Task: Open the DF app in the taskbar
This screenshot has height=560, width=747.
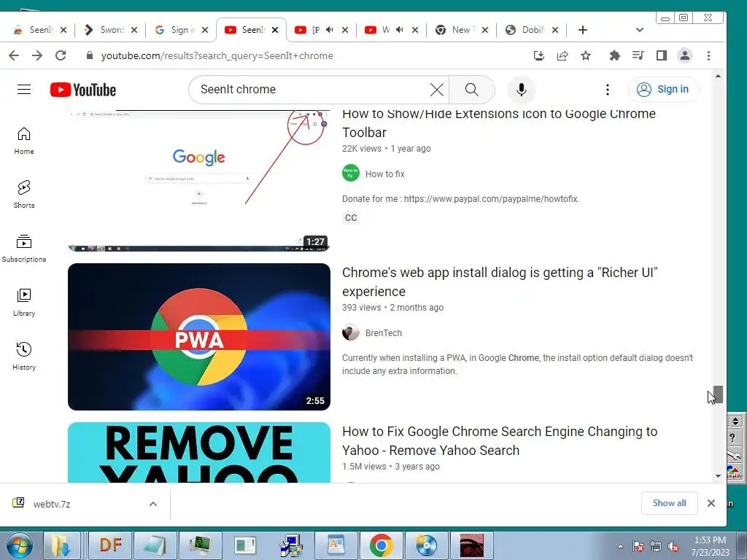Action: [x=110, y=545]
